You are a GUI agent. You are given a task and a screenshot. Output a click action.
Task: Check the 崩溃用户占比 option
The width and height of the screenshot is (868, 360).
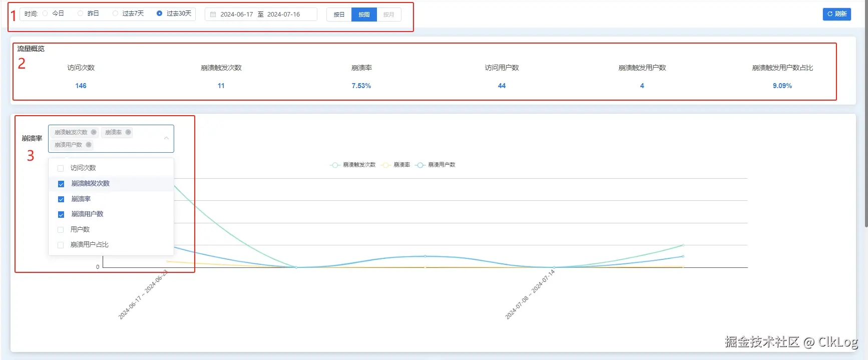(x=61, y=245)
